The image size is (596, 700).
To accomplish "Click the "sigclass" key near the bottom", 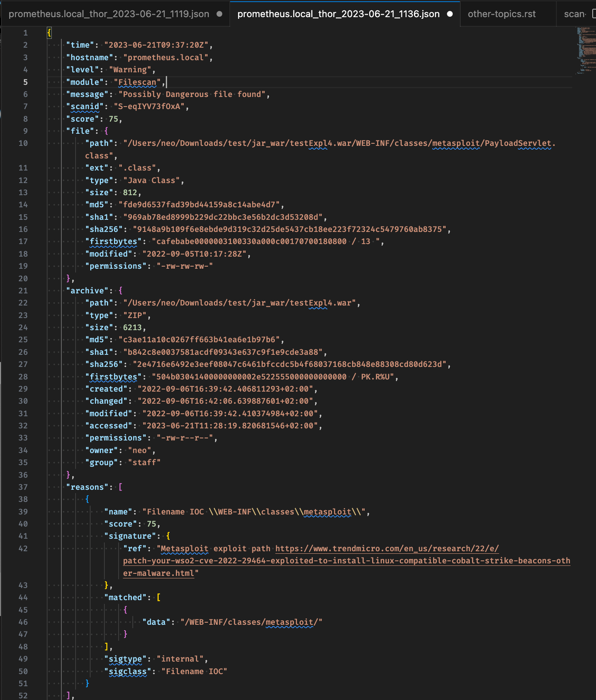I will tap(128, 671).
